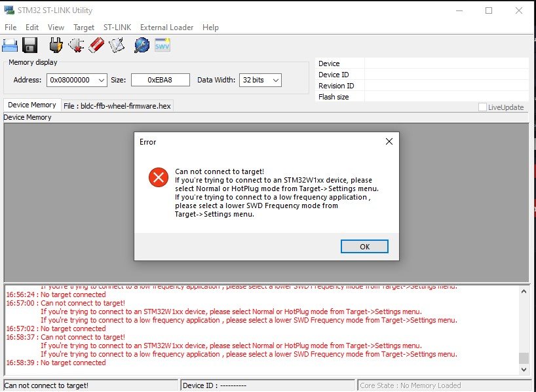Expand the Address dropdown
Screen dimensions: 536x392
point(101,80)
